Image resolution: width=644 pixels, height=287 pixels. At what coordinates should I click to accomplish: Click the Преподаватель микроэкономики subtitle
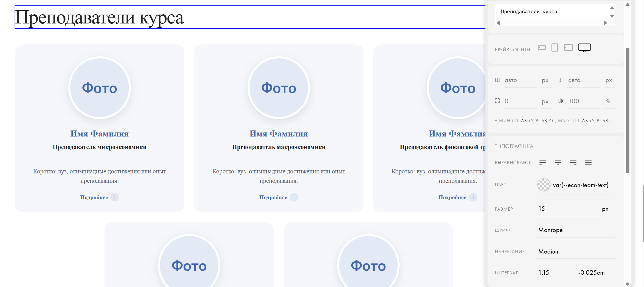(100, 147)
